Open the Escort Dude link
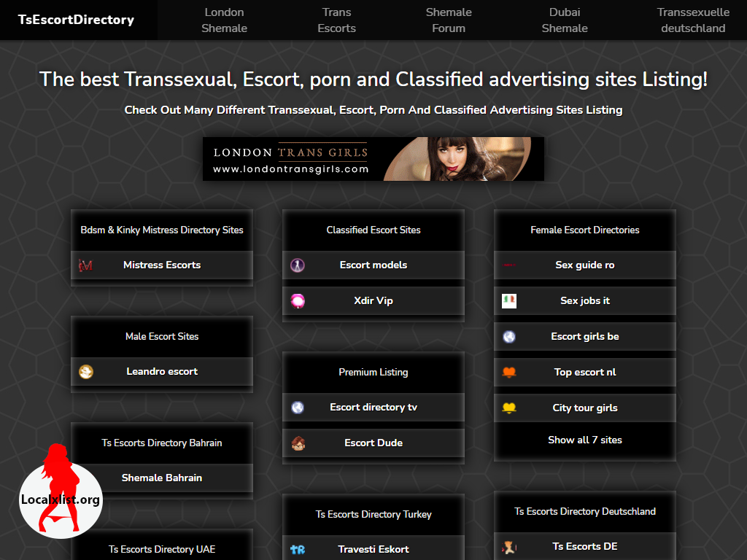This screenshot has height=560, width=747. pyautogui.click(x=373, y=443)
